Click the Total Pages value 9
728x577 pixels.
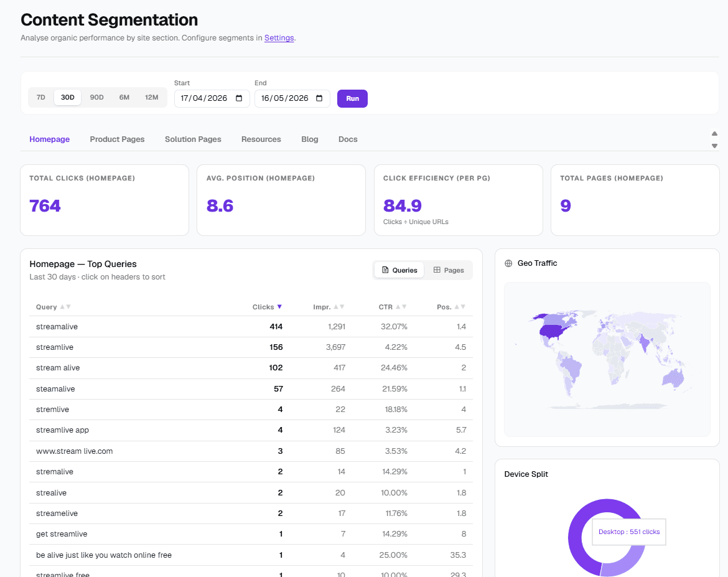(566, 206)
